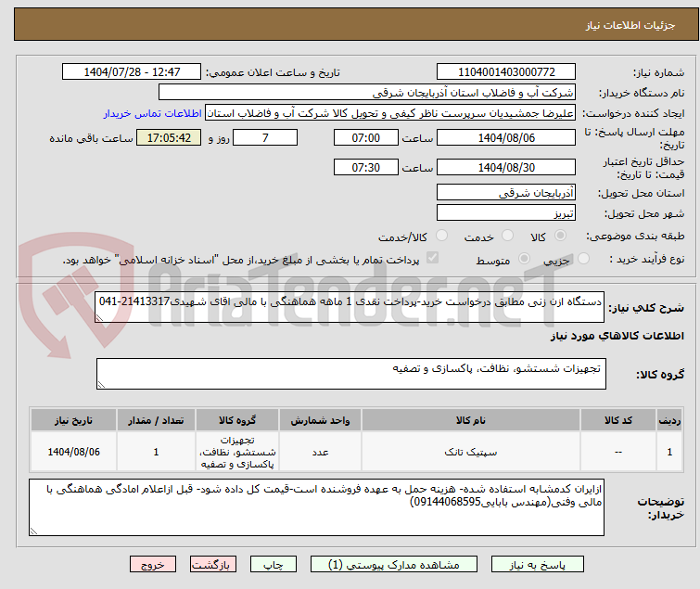Click the remaining time field 17:05:42

pyautogui.click(x=169, y=137)
